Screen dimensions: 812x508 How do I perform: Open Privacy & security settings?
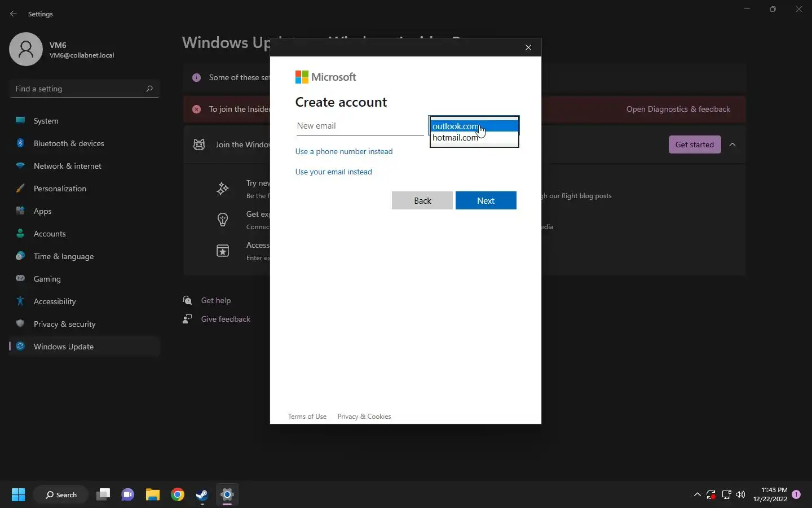pyautogui.click(x=85, y=324)
